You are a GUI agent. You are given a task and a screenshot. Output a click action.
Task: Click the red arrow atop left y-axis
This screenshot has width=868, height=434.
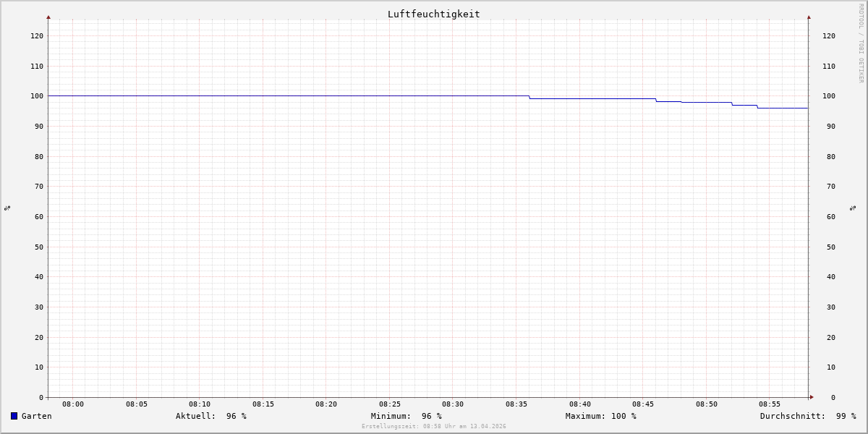(x=48, y=17)
